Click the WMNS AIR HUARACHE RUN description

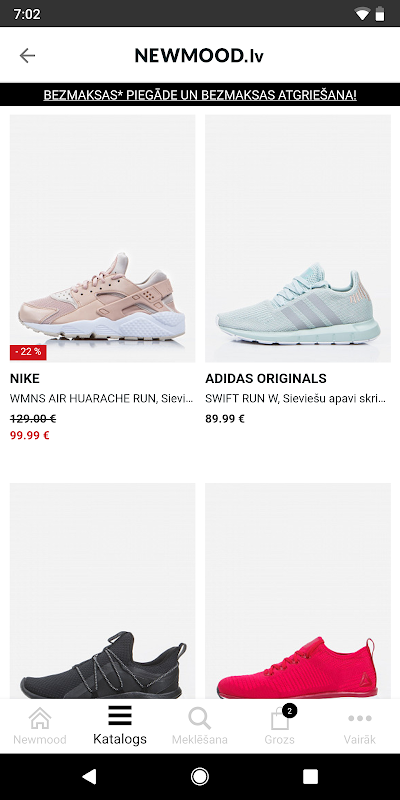[x=102, y=398]
